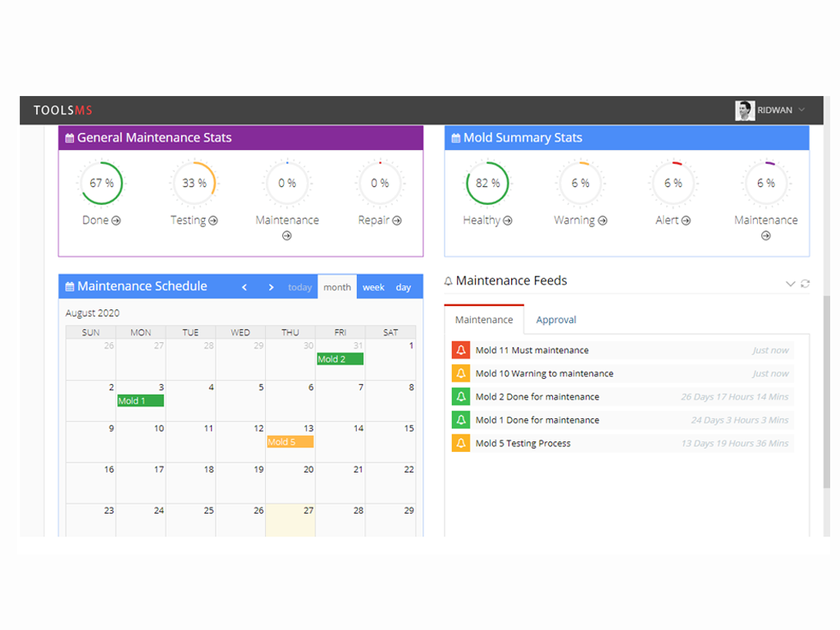840x630 pixels.
Task: Open Done stats arrow icon
Action: 116,221
